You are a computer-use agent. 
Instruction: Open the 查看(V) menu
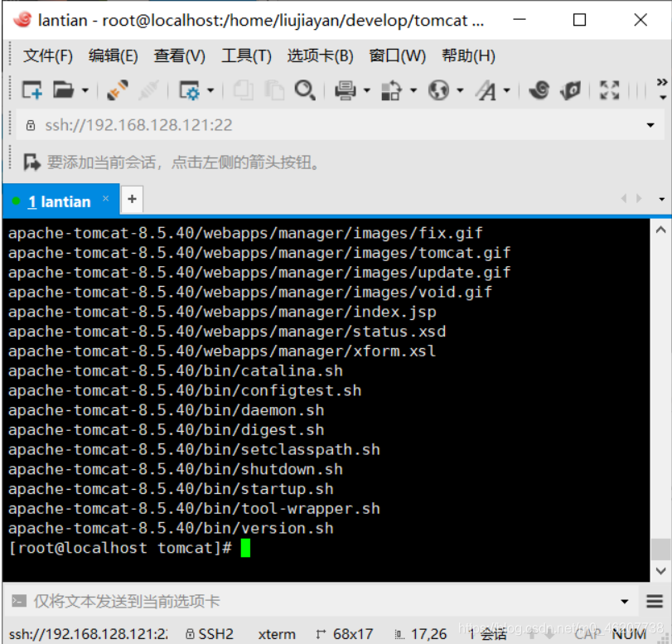(x=179, y=56)
